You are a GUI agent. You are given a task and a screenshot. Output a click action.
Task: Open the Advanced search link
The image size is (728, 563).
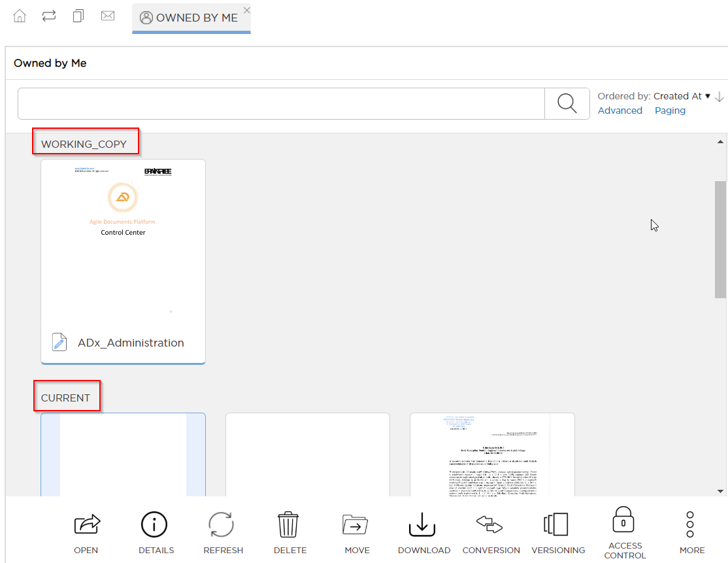click(620, 111)
